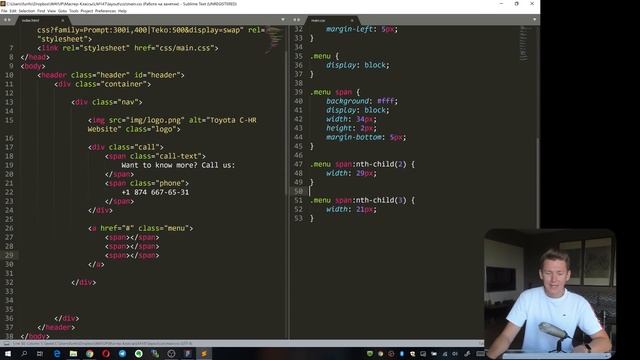Click the left pane minimap
Viewport: 640px width, 360px height.
click(x=275, y=40)
